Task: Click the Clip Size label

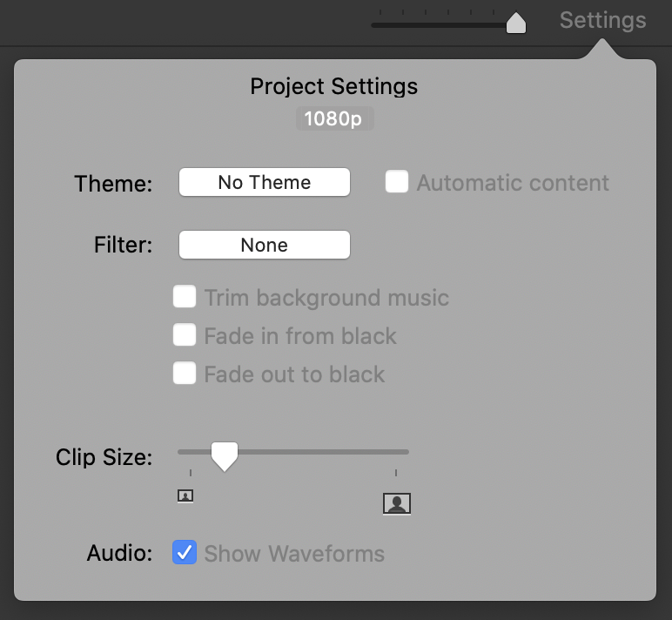Action: 104,457
